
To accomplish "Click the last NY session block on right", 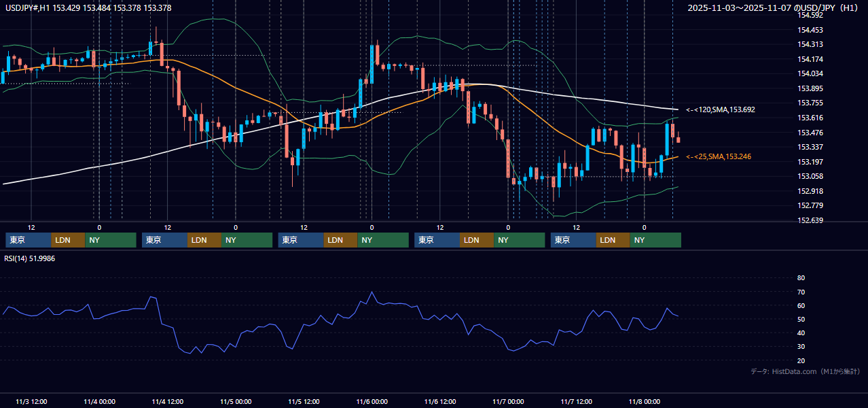I will coord(656,240).
